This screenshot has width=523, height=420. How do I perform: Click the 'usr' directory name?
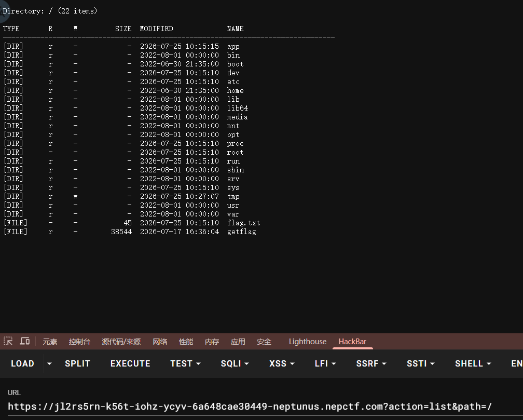click(233, 205)
